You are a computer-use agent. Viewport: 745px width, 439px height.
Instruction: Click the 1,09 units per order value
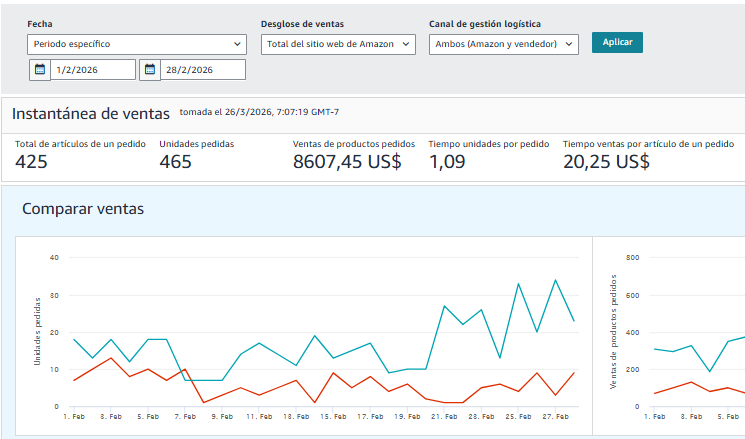(447, 162)
